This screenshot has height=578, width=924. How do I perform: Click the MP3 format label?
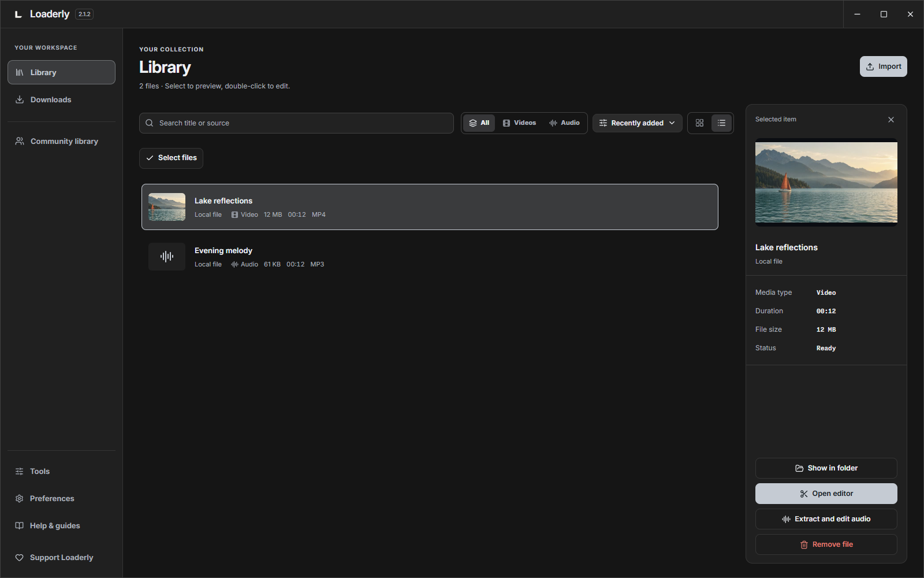click(317, 264)
